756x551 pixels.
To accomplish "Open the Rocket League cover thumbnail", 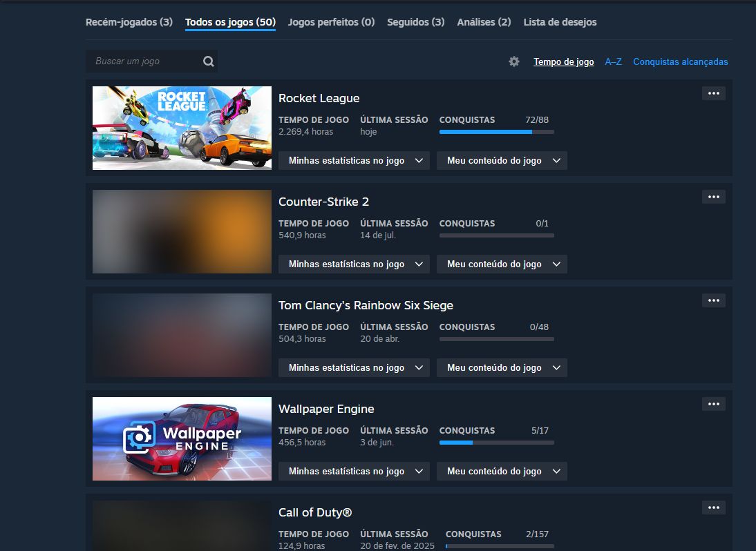I will (182, 128).
